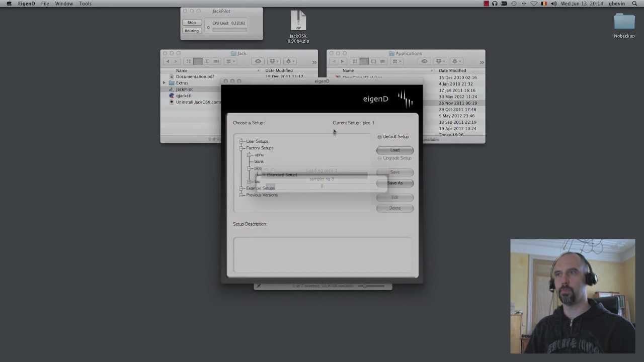Screen dimensions: 644x362
Task: Toggle the Default Setup checkbox
Action: (x=380, y=137)
